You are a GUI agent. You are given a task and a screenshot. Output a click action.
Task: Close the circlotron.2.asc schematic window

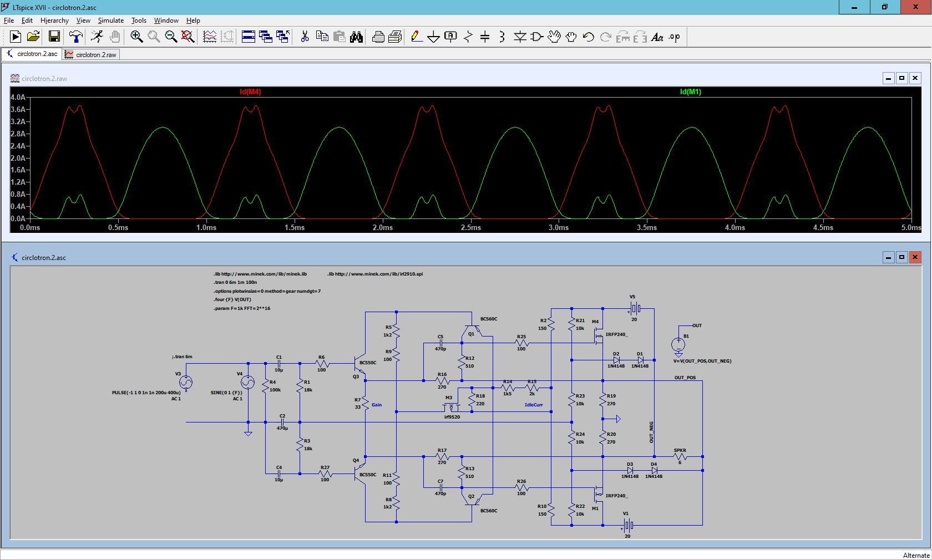pos(915,257)
